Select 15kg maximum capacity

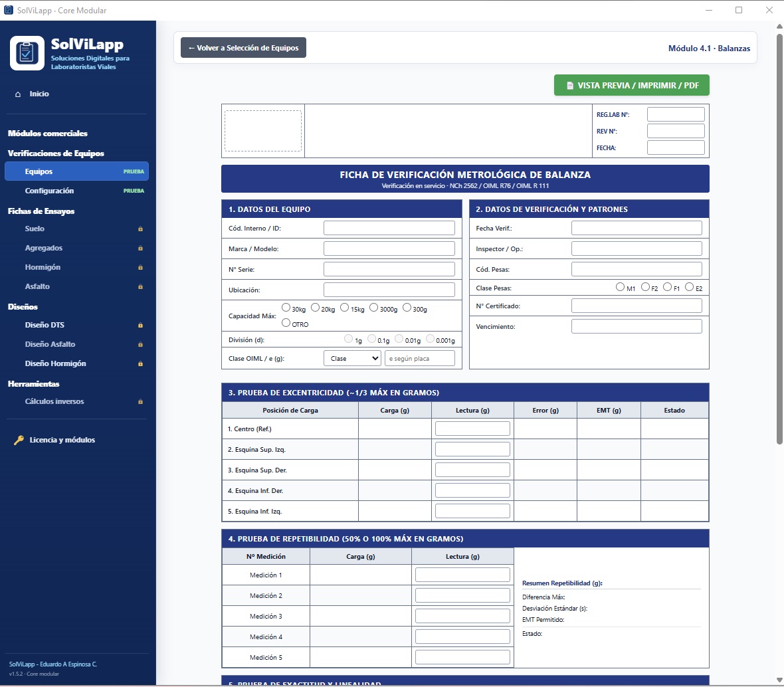point(345,308)
